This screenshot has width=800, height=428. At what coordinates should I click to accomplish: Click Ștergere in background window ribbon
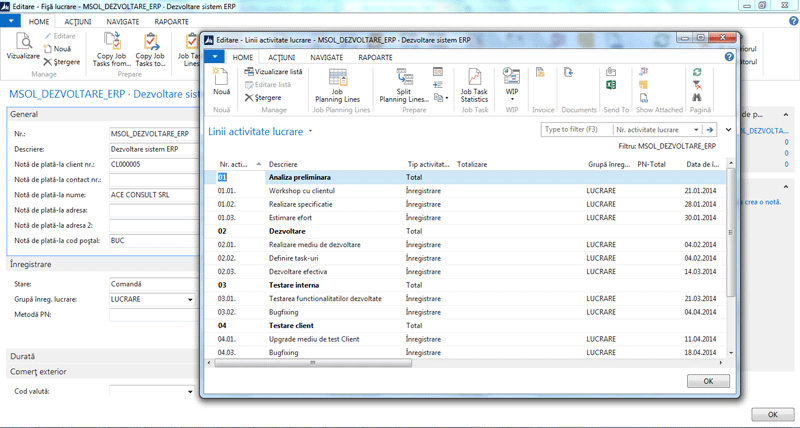[x=62, y=62]
